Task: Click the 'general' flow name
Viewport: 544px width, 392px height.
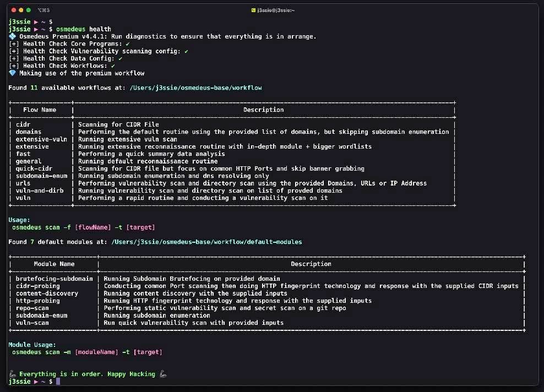Action: (29, 161)
